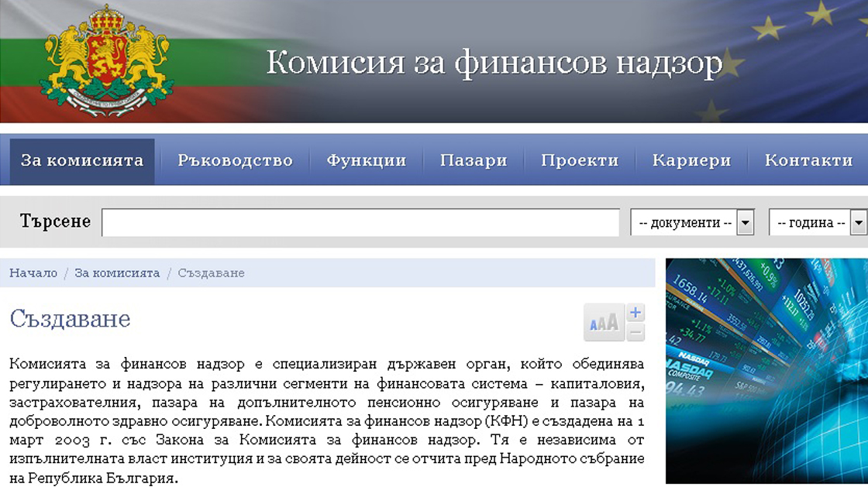The width and height of the screenshot is (868, 487).
Task: Increase text size with the plus button
Action: click(635, 313)
